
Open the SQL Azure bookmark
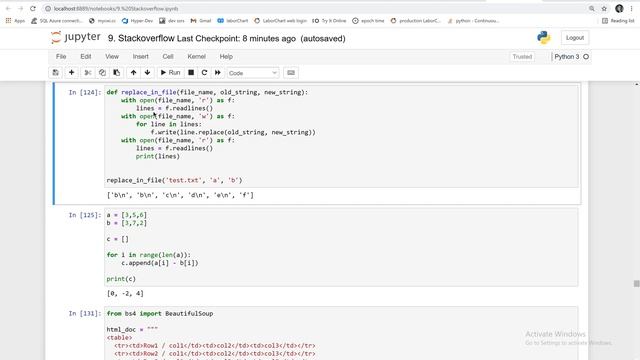pyautogui.click(x=57, y=21)
